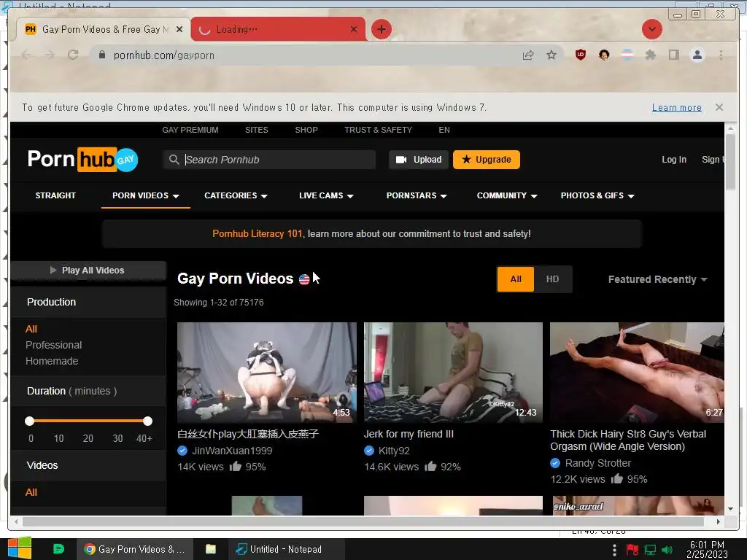Viewport: 747px width, 560px height.
Task: Go to the Straight nav section
Action: click(x=55, y=195)
